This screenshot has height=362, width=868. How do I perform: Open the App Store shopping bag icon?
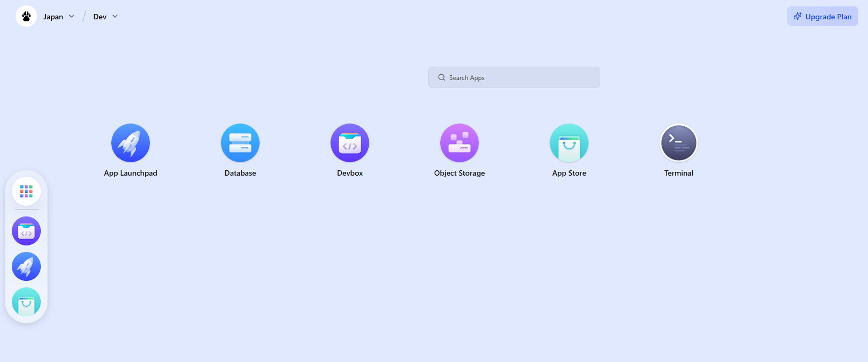coord(569,143)
